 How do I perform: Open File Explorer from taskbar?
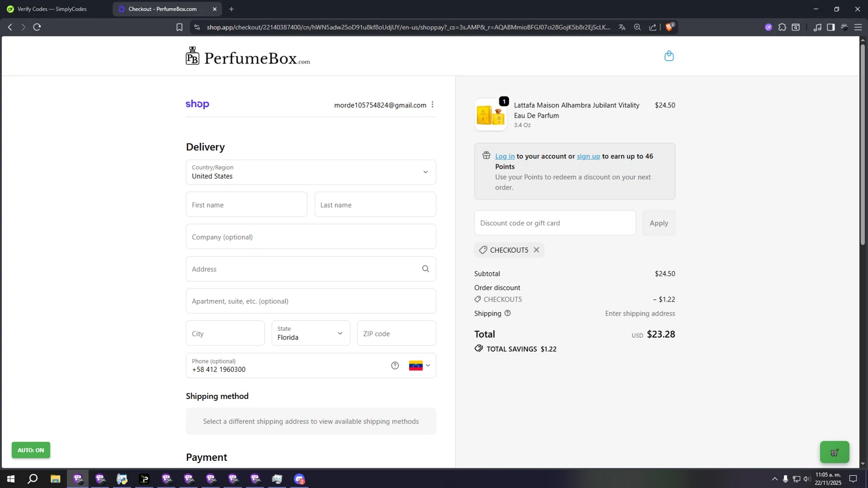(56, 479)
